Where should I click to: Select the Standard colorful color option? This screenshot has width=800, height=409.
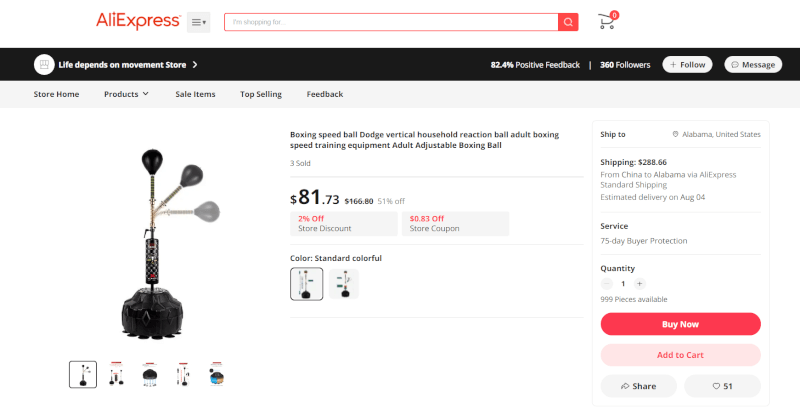[x=307, y=284]
